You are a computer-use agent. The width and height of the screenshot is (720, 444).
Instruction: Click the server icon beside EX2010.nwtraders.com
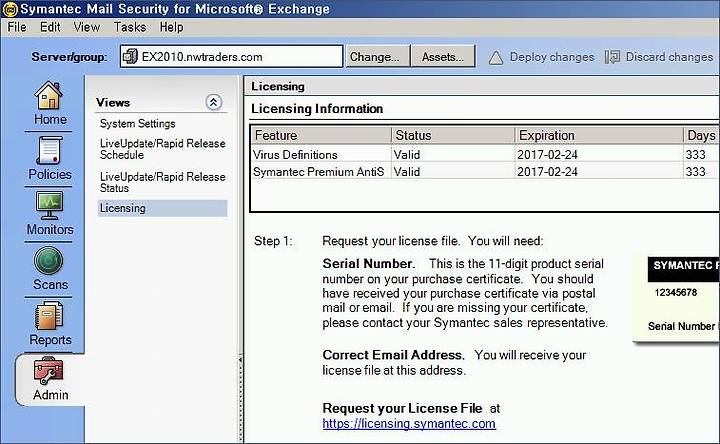tap(130, 56)
